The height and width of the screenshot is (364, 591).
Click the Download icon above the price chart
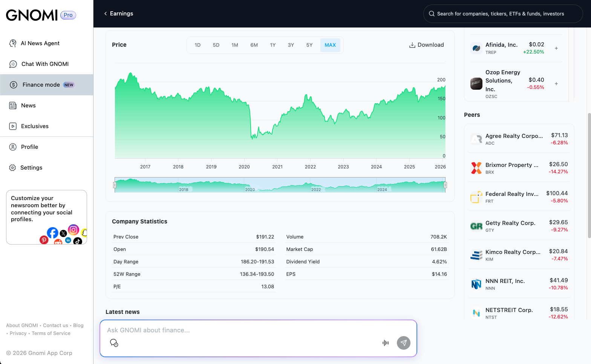pyautogui.click(x=412, y=45)
